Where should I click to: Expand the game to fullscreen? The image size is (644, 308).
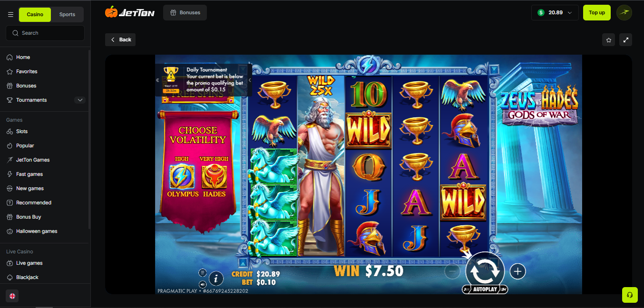pos(626,39)
